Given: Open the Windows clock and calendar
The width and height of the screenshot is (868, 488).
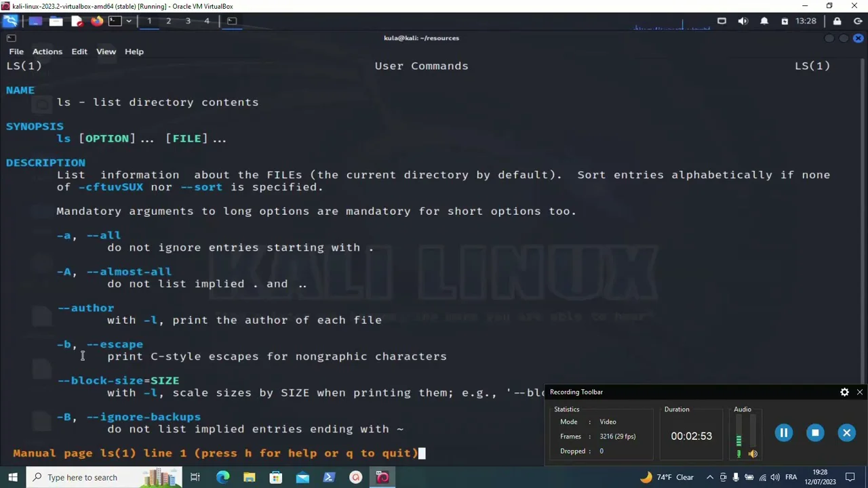Looking at the screenshot, I should coord(820,477).
